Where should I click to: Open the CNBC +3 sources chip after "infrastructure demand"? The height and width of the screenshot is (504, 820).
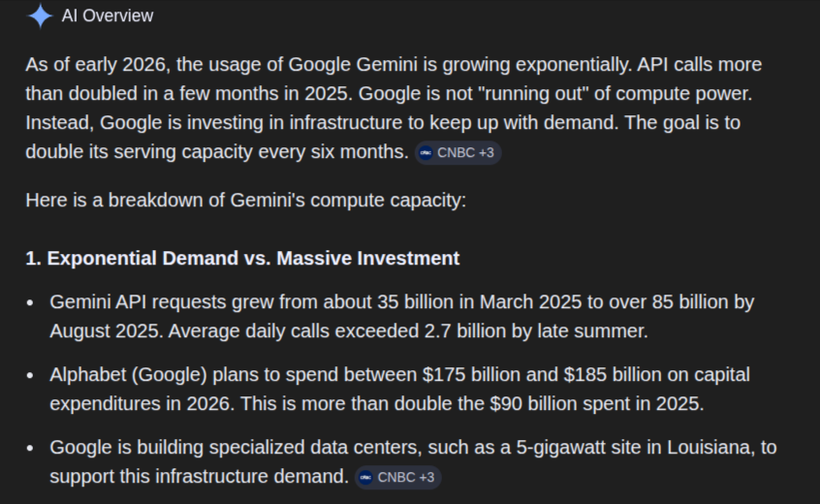397,477
